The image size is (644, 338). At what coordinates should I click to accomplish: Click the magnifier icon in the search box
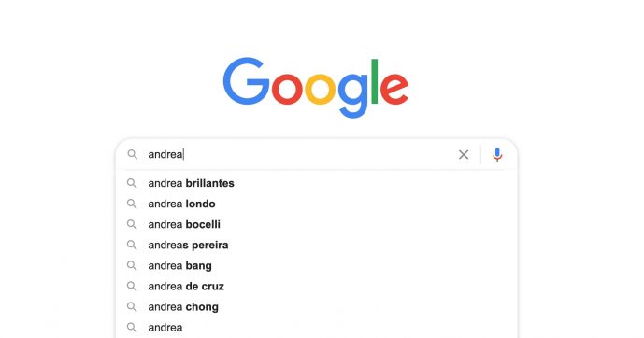point(132,154)
